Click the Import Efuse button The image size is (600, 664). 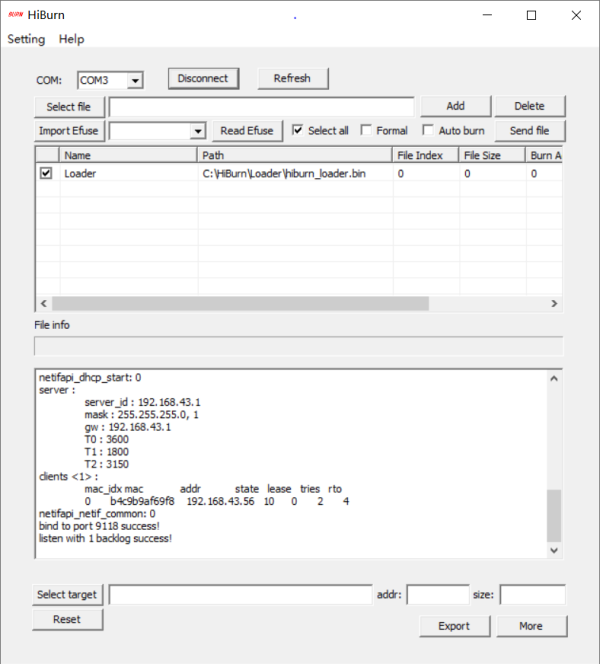69,131
